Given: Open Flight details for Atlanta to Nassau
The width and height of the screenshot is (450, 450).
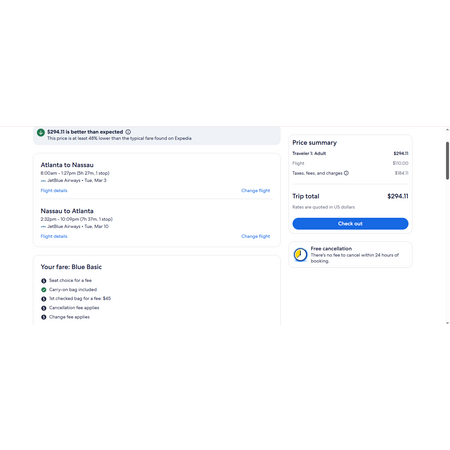Looking at the screenshot, I should (x=54, y=191).
